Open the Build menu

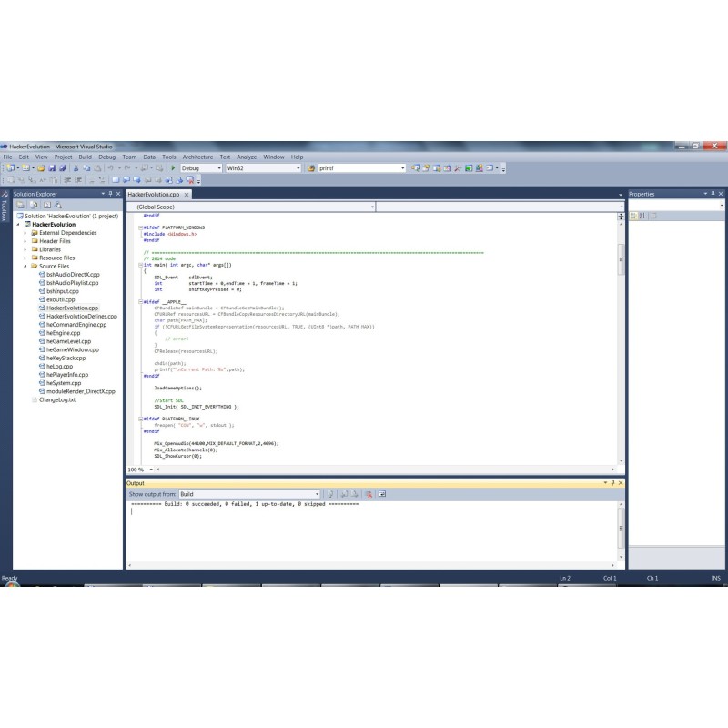pos(85,157)
